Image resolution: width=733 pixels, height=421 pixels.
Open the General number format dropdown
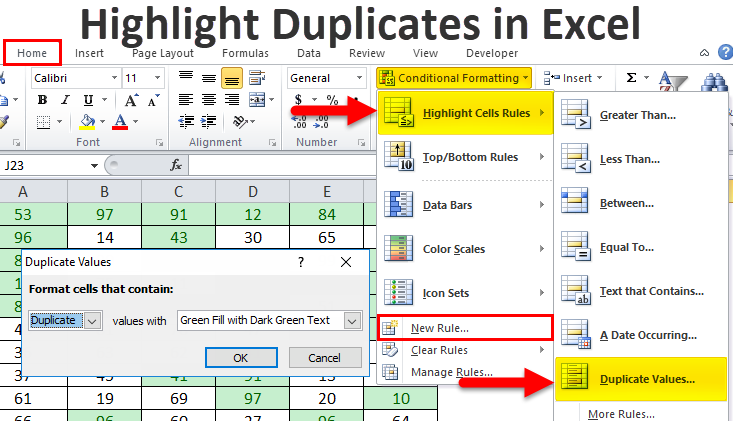click(359, 78)
